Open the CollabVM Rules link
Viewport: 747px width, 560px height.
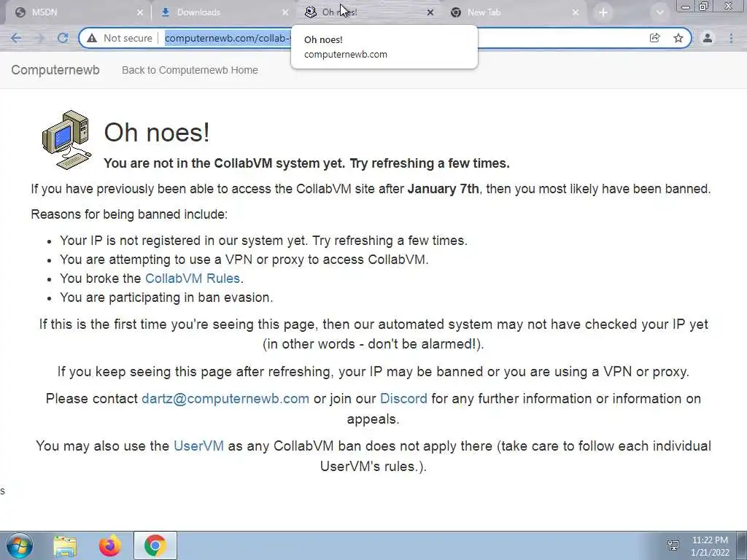coord(193,278)
